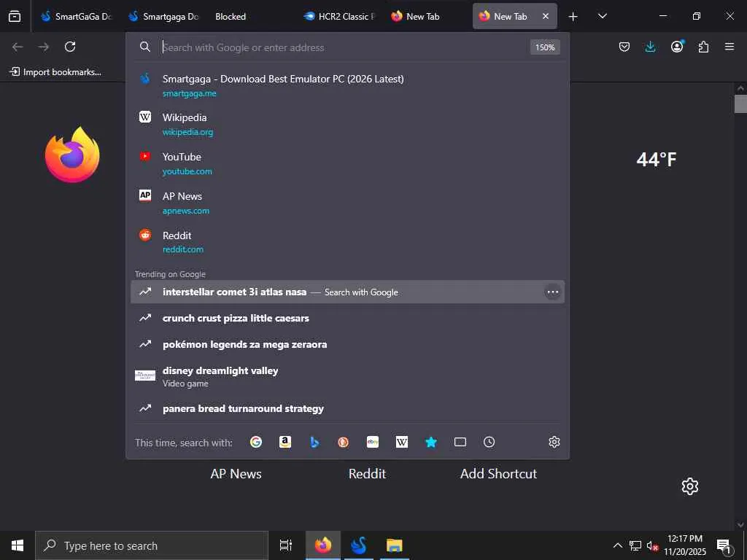Select trending interstellar comet 3i atlas nasa
Image resolution: width=747 pixels, height=560 pixels.
tap(347, 292)
